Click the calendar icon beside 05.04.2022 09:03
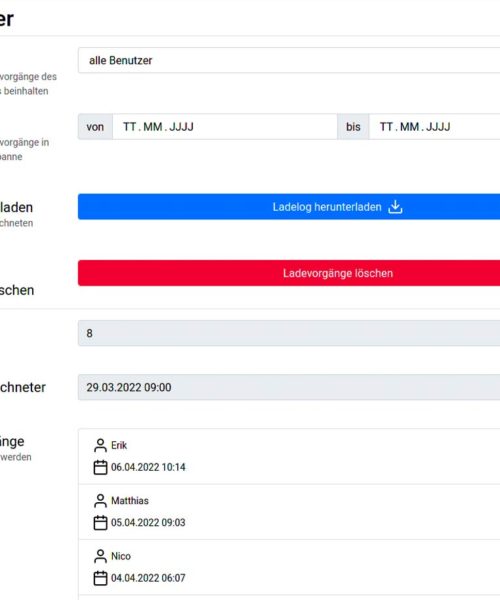Viewport: 500px width, 600px height. point(100,523)
